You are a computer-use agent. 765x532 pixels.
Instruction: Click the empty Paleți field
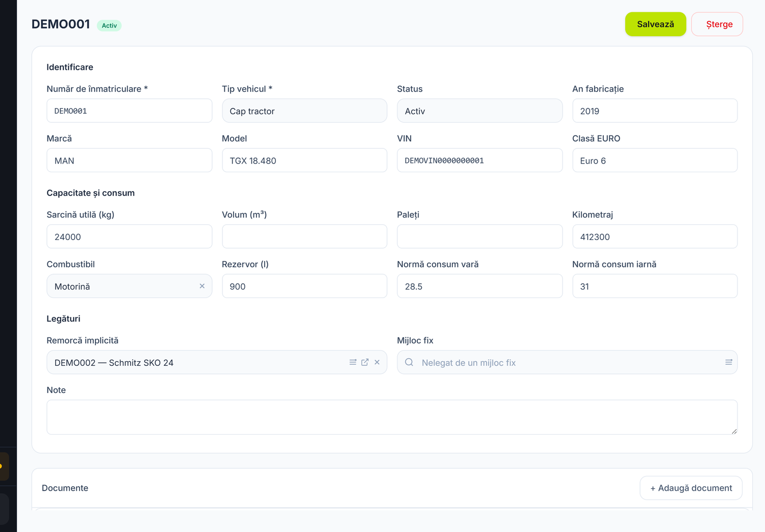click(x=479, y=236)
